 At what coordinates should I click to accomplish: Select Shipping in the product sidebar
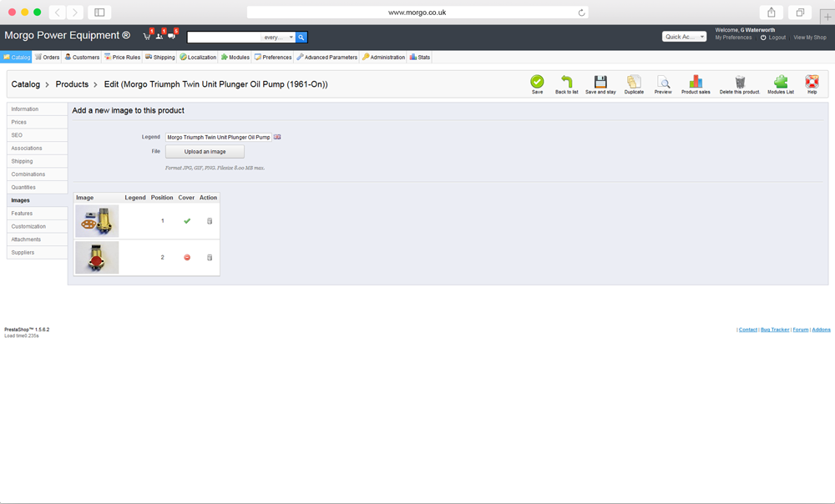38,161
